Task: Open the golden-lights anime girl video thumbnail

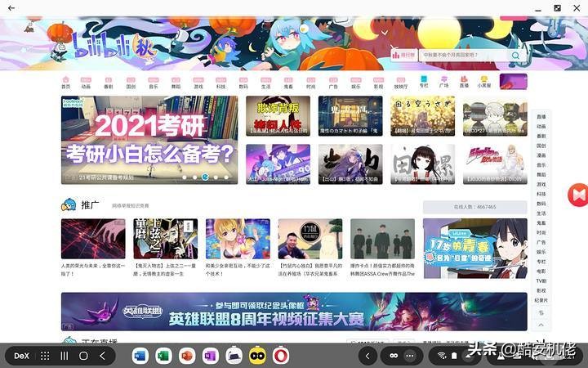Action: point(423,115)
